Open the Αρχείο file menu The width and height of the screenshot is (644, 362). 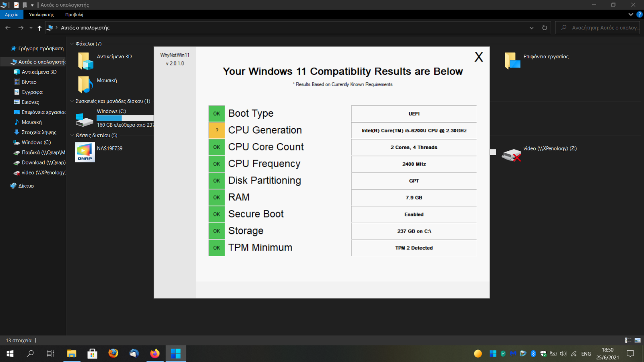click(12, 14)
